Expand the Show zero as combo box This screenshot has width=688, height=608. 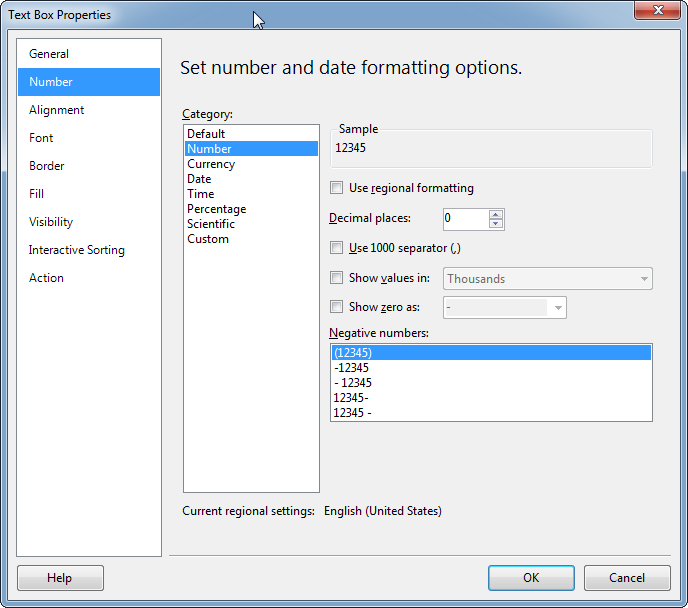[x=505, y=308]
